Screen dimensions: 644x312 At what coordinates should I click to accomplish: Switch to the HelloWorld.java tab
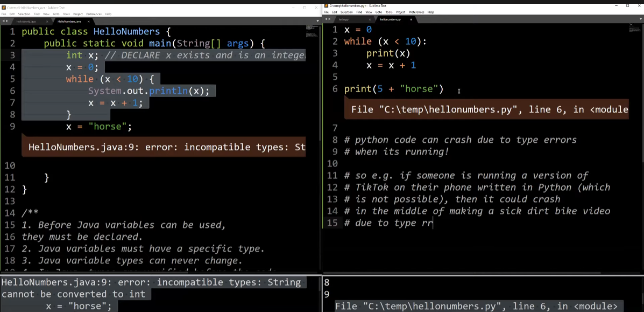[26, 20]
